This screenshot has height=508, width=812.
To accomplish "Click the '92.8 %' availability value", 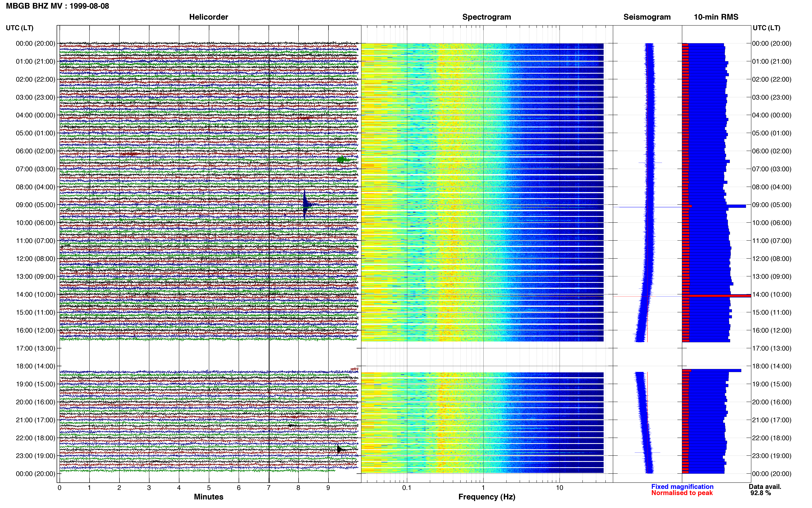I will point(761,493).
